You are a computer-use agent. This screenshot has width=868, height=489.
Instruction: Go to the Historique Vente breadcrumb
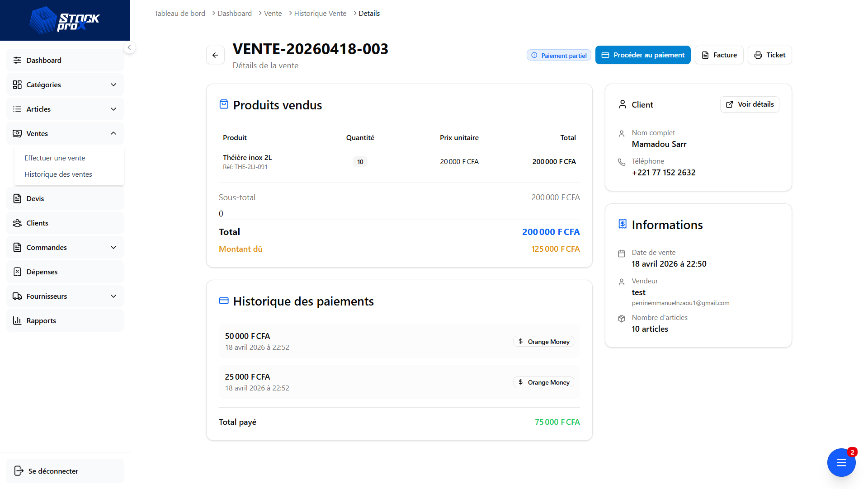point(320,13)
